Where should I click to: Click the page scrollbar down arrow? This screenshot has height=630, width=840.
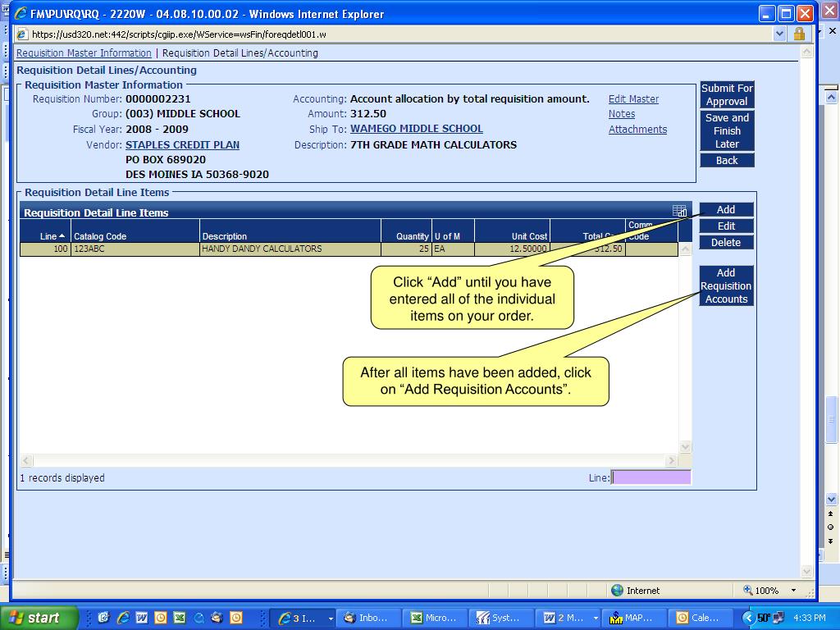[x=807, y=572]
